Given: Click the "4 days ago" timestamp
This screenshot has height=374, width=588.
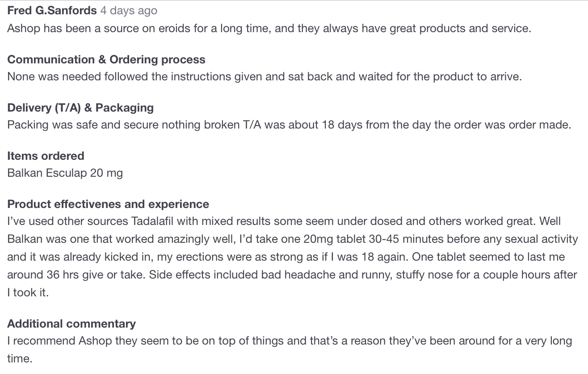Looking at the screenshot, I should pyautogui.click(x=129, y=10).
